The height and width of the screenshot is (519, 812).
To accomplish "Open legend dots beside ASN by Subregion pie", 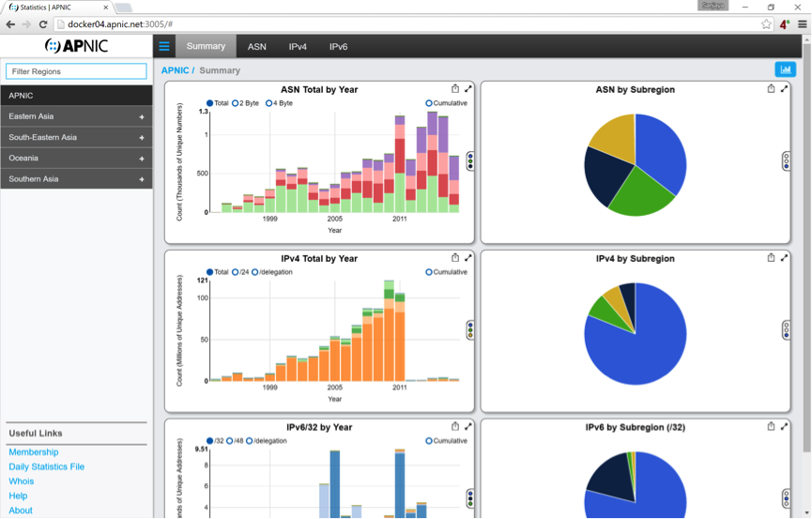I will coord(786,161).
